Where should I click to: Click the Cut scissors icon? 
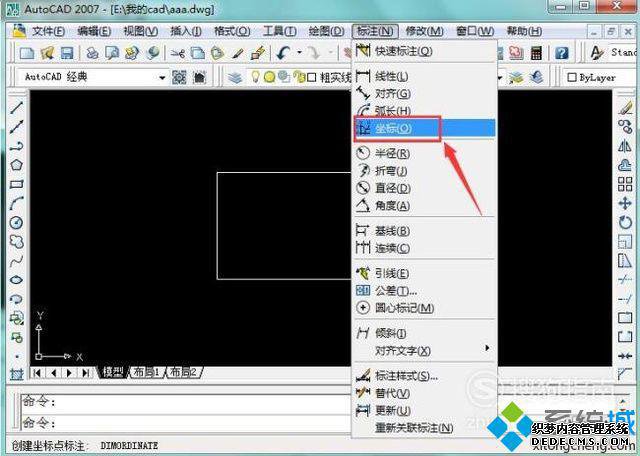tap(178, 53)
